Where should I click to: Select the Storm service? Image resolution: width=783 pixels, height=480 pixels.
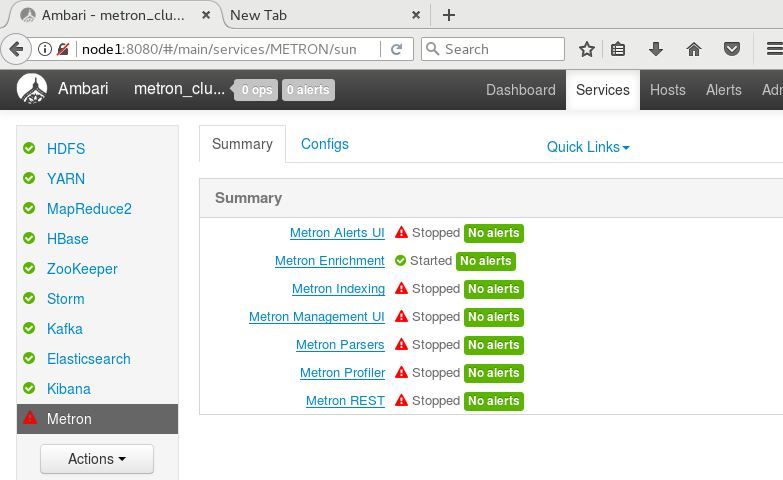(x=65, y=298)
